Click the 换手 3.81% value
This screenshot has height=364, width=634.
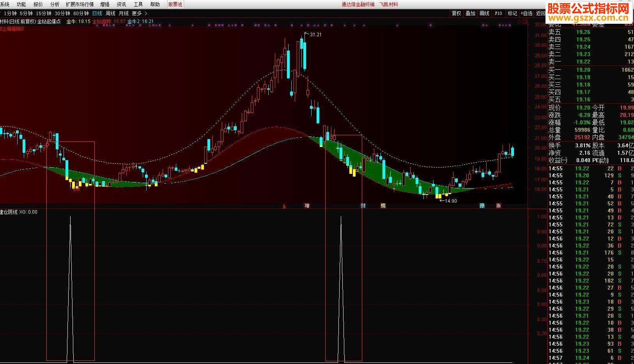click(x=583, y=145)
